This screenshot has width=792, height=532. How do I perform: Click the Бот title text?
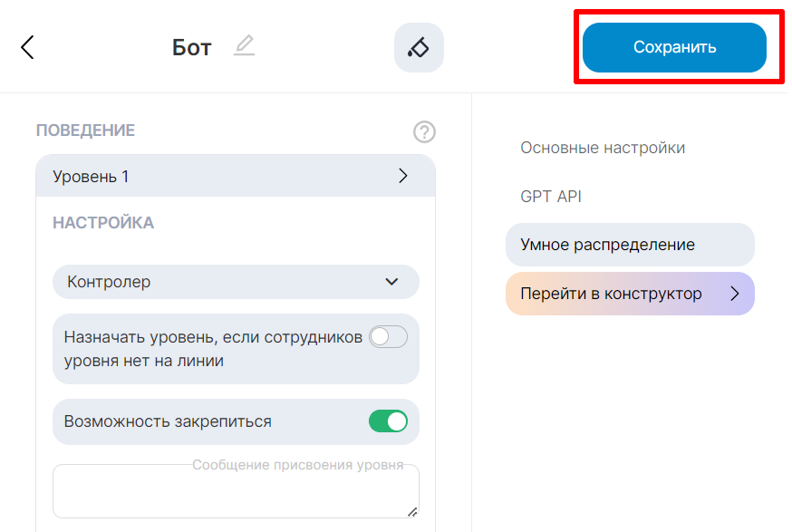(191, 48)
